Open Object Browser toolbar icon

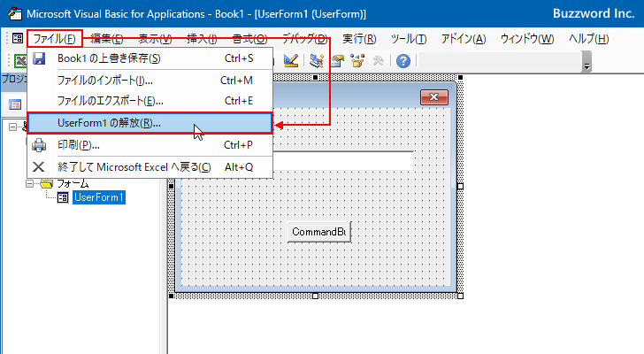357,61
